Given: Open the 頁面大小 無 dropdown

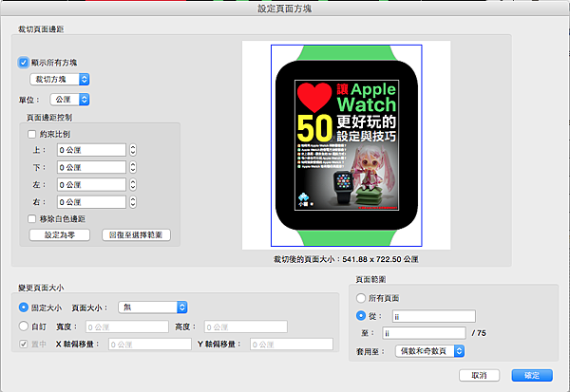Looking at the screenshot, I should pyautogui.click(x=153, y=308).
